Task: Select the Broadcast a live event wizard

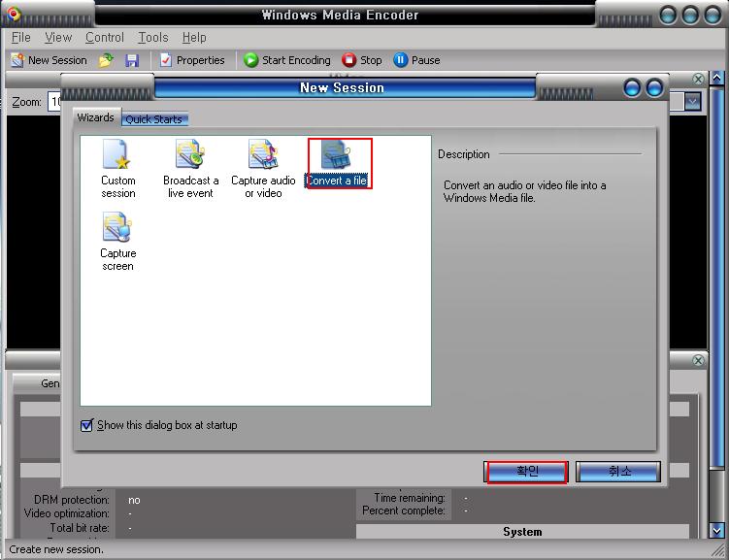Action: coord(190,169)
